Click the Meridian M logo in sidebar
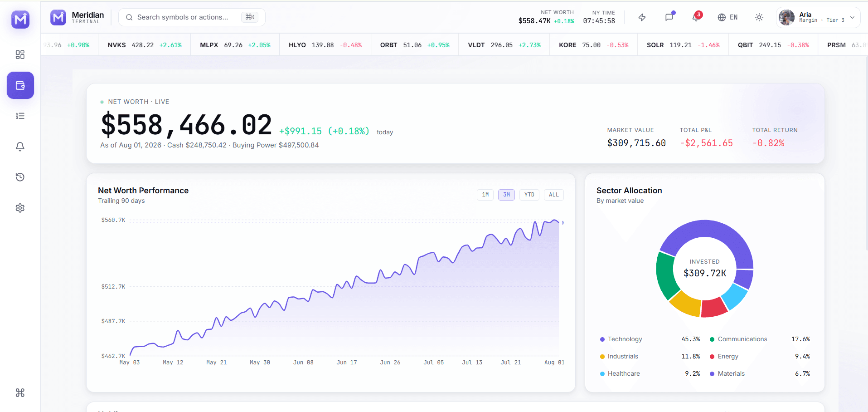This screenshot has height=412, width=868. coord(20,20)
